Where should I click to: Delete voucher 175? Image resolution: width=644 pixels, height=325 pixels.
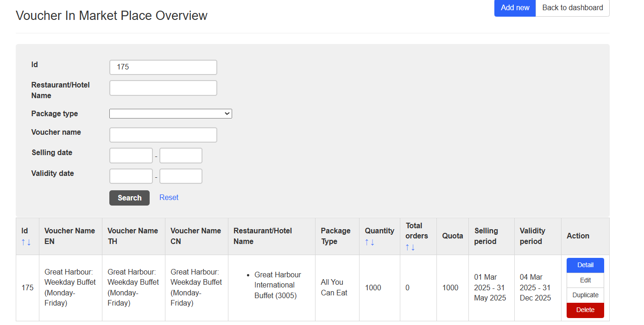(x=585, y=310)
